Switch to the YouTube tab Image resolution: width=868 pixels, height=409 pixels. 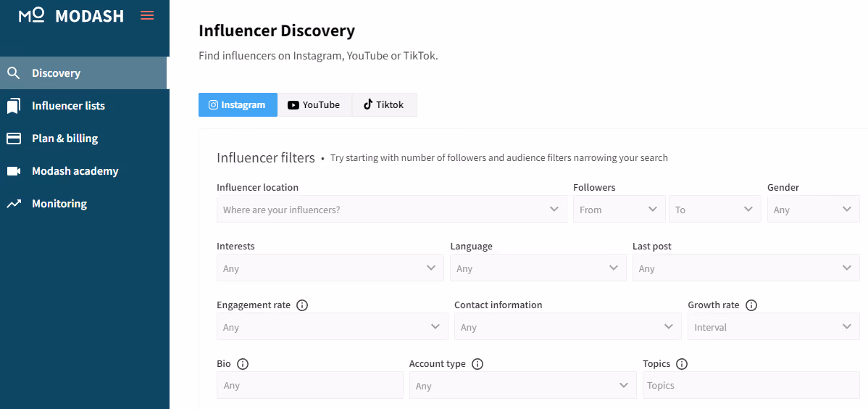click(x=314, y=104)
